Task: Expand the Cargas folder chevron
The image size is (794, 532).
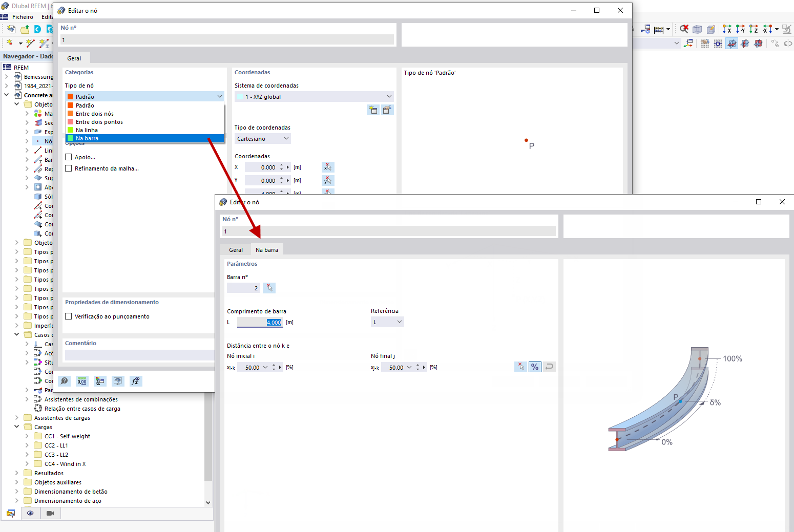Action: click(17, 427)
